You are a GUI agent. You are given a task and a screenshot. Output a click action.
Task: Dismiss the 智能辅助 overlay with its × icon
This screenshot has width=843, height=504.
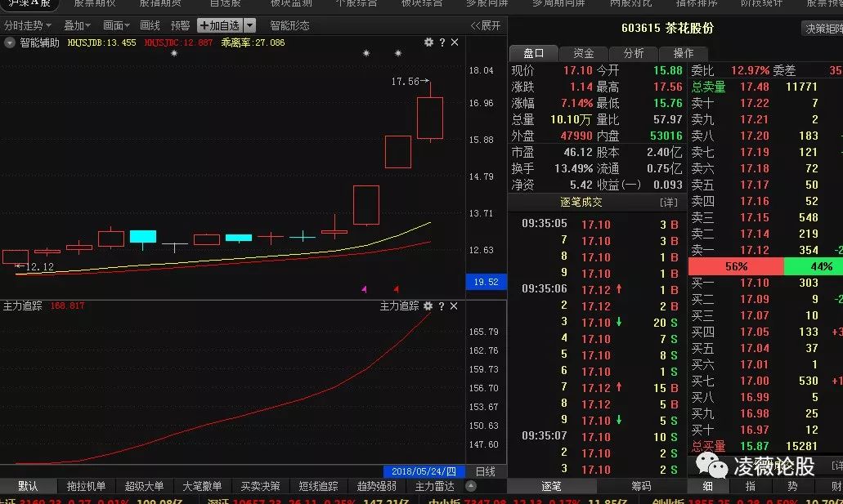454,43
